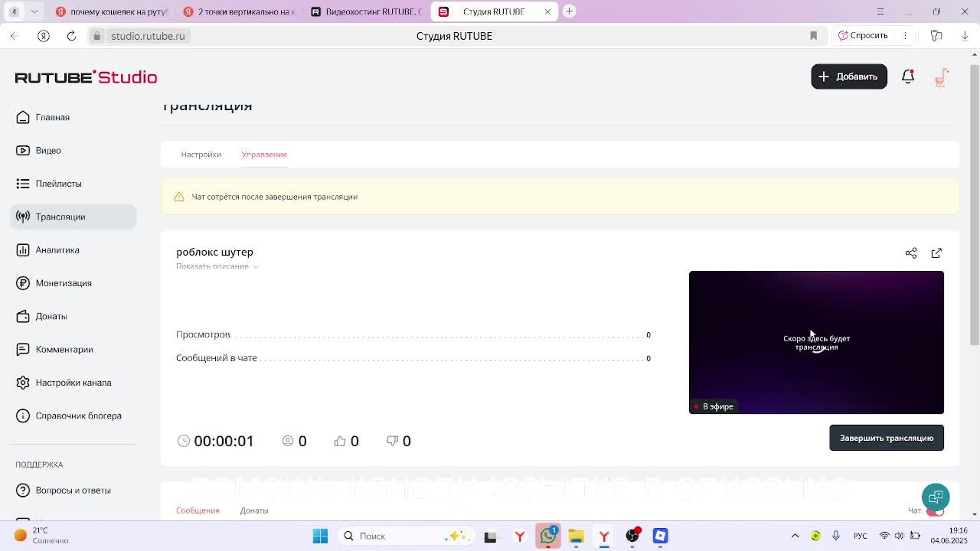Viewport: 980px width, 551px height.
Task: Go back in browser history
Action: click(14, 36)
